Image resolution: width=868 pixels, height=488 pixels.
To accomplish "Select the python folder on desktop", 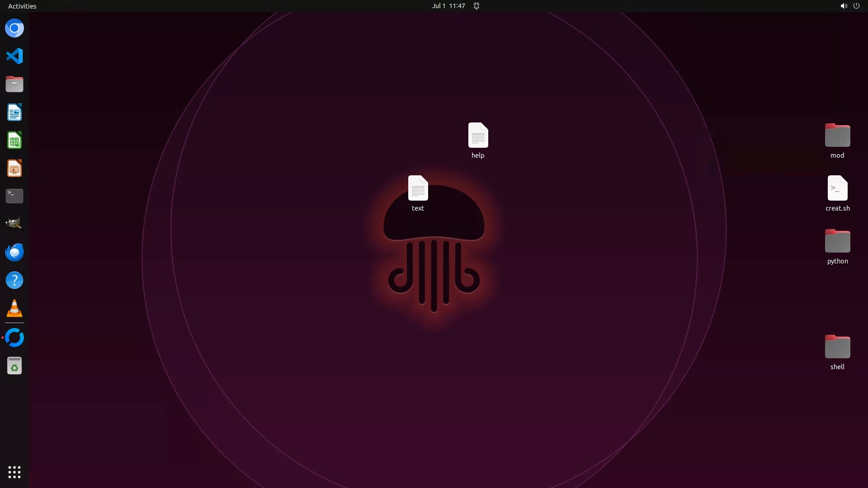I will click(x=837, y=241).
